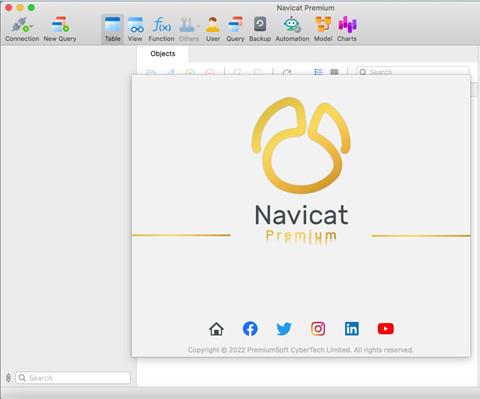The image size is (480, 399).
Task: Open Navicat's Facebook page link
Action: pos(250,329)
